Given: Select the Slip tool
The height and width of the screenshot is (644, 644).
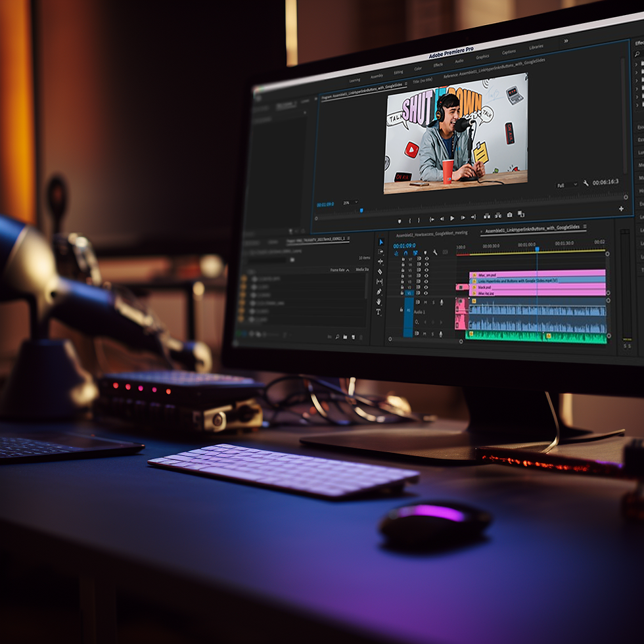Looking at the screenshot, I should (380, 281).
